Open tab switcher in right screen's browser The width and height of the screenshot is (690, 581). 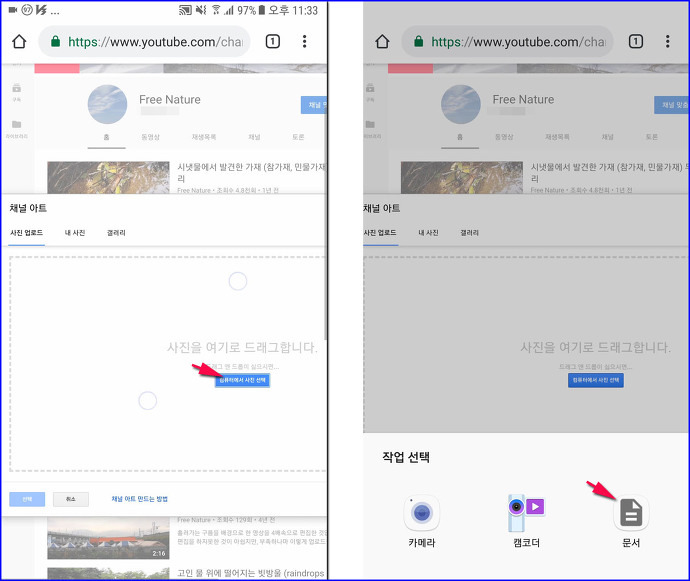pos(635,42)
